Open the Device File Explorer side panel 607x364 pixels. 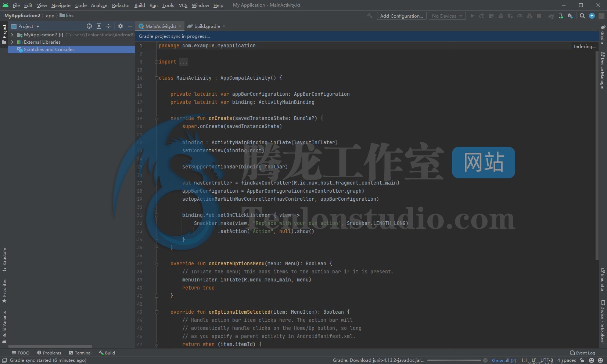(603, 322)
